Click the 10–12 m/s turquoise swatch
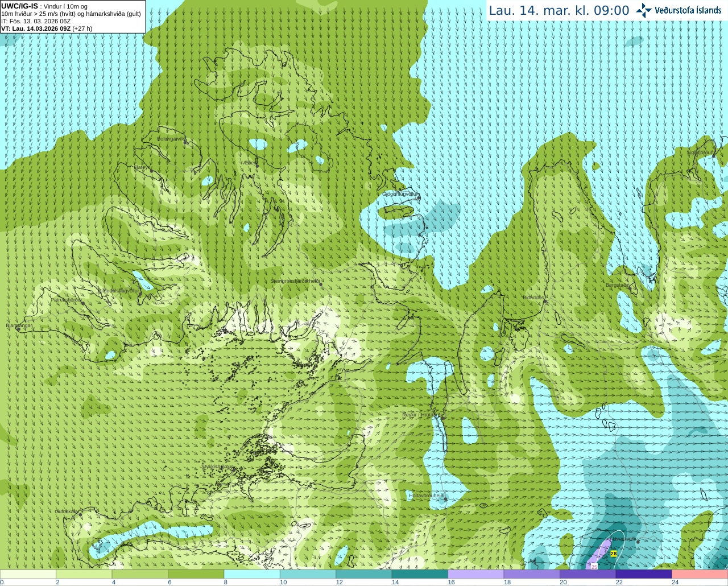The image size is (728, 586). click(x=308, y=574)
